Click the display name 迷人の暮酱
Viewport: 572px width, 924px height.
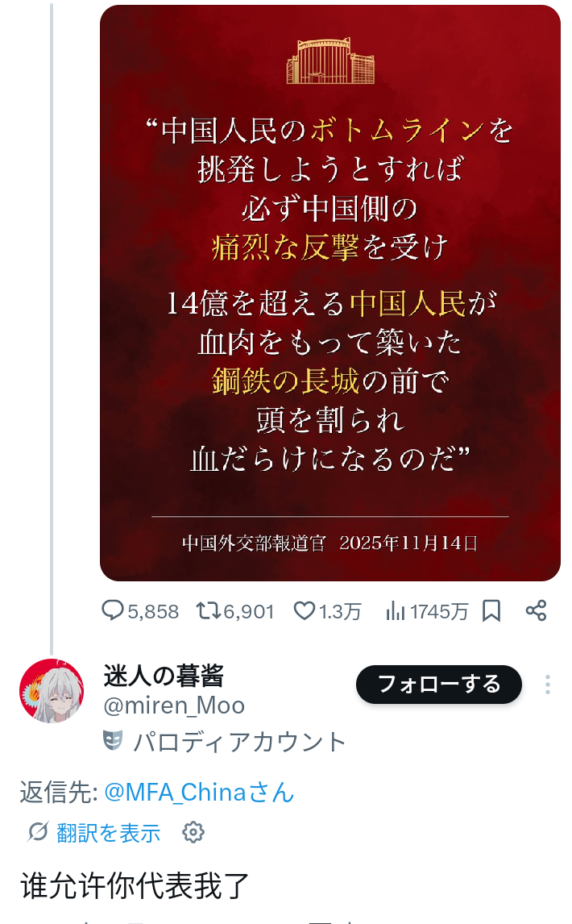pos(164,676)
